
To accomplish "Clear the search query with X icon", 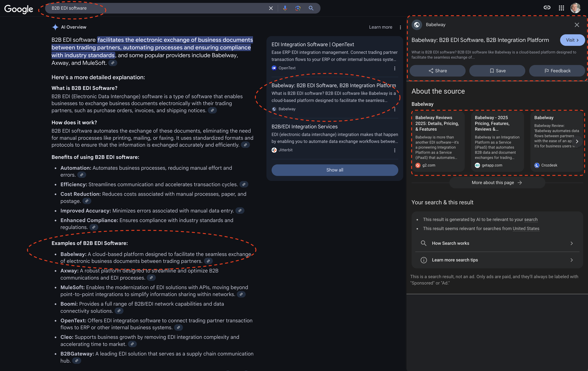I will [271, 8].
